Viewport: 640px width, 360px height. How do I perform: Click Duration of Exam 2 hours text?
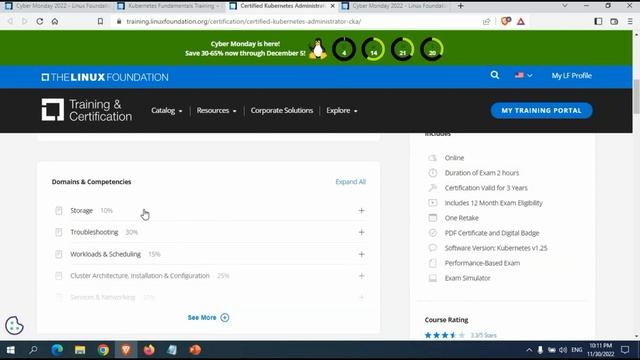482,173
